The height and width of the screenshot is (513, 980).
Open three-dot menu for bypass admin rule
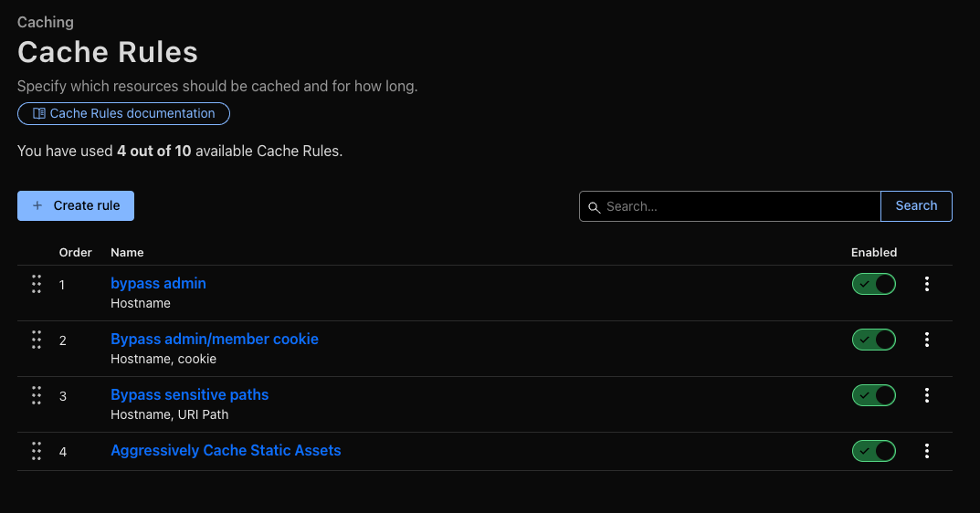click(927, 284)
